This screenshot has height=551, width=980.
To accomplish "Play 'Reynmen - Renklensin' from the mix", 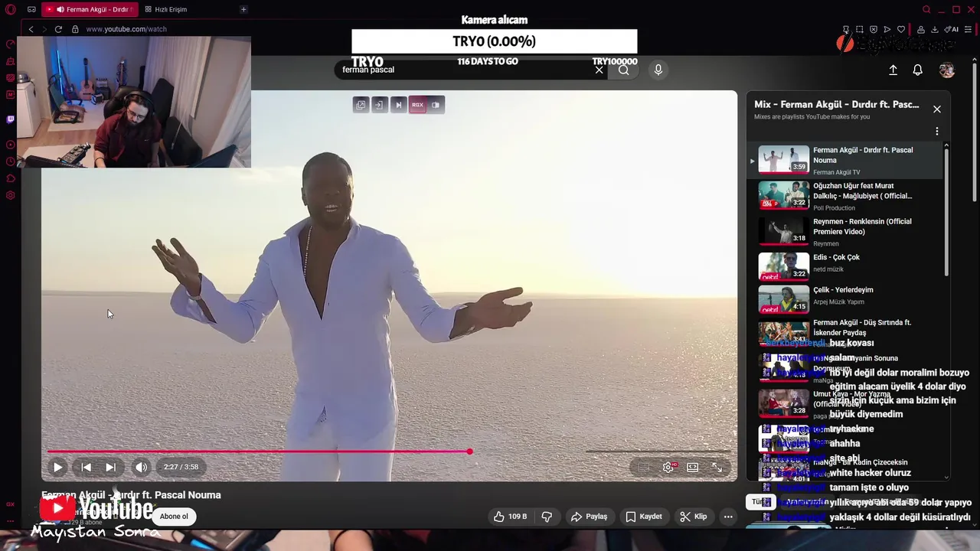I will coord(845,232).
